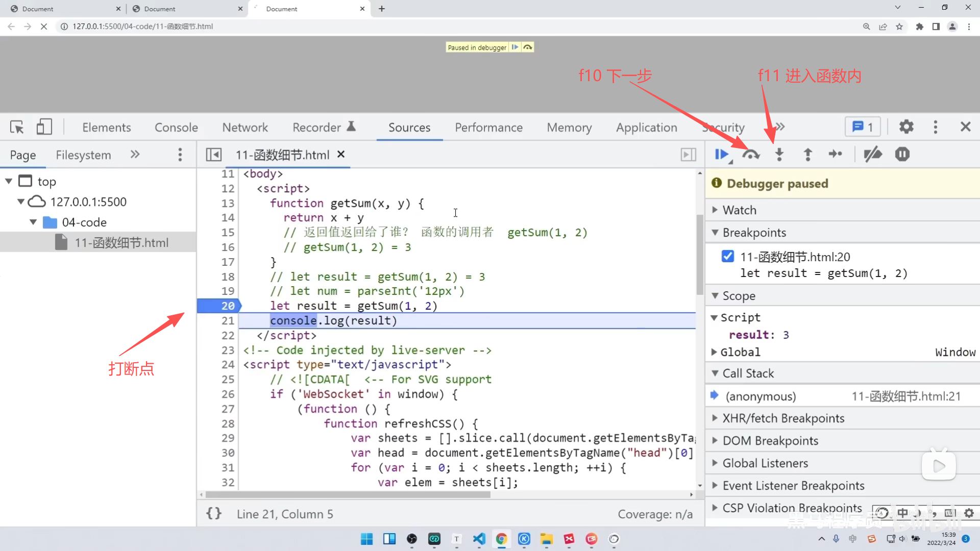The width and height of the screenshot is (980, 551).
Task: Hide the navigator sidebar
Action: (x=214, y=155)
